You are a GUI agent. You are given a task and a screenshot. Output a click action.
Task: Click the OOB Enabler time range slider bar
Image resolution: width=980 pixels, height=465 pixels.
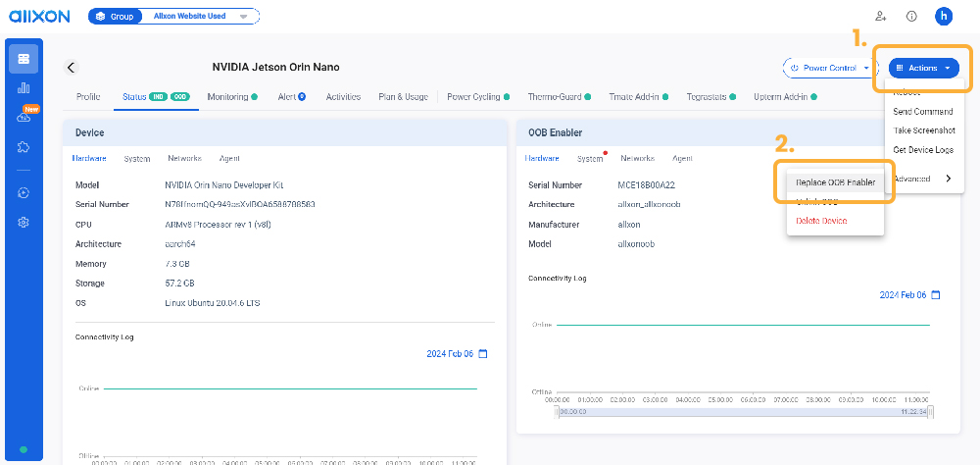click(x=743, y=412)
